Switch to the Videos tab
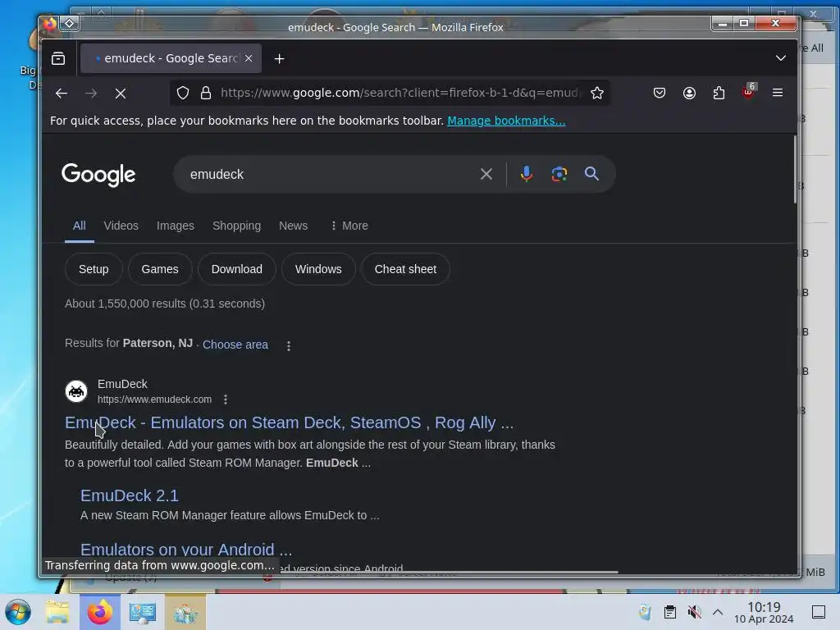 click(x=121, y=226)
